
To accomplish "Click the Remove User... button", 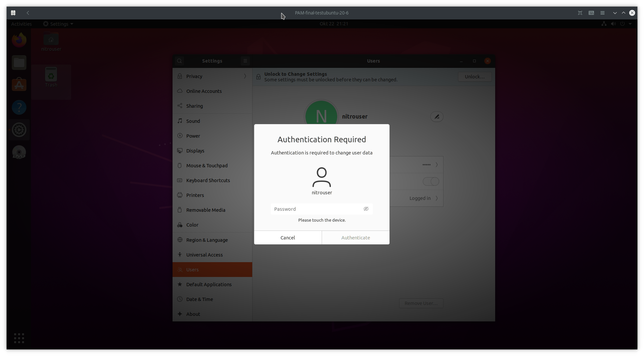I will (x=421, y=303).
